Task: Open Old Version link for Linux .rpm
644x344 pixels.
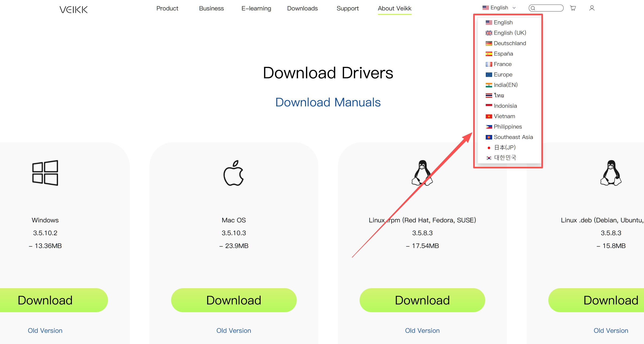Action: (422, 331)
